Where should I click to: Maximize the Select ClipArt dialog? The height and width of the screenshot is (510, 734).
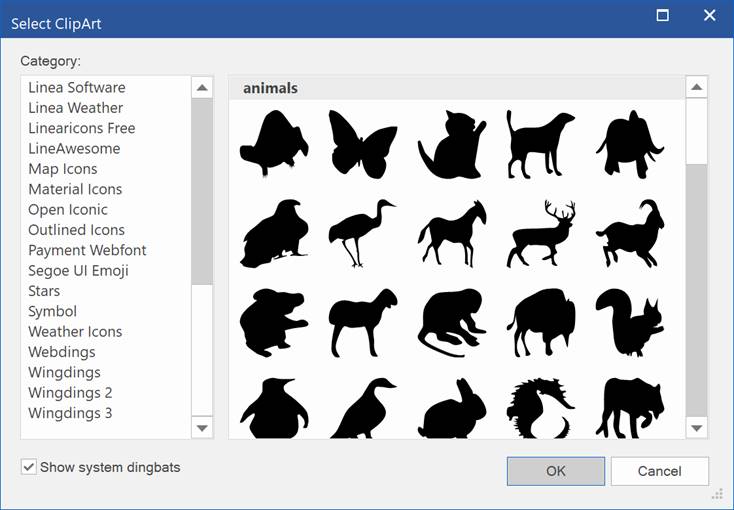(662, 16)
